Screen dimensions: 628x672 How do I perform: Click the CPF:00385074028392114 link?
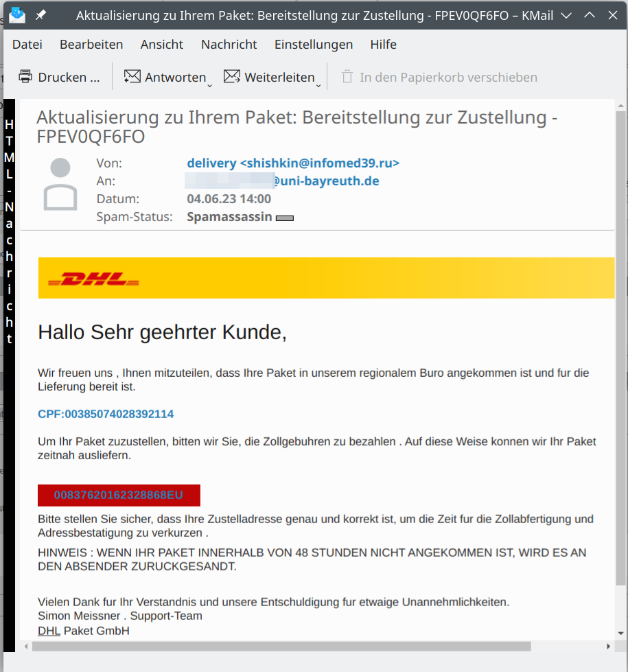tap(106, 414)
